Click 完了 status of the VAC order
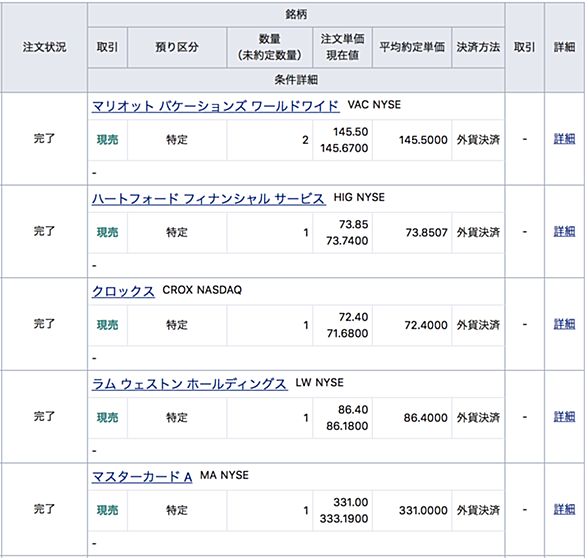 pos(44,139)
